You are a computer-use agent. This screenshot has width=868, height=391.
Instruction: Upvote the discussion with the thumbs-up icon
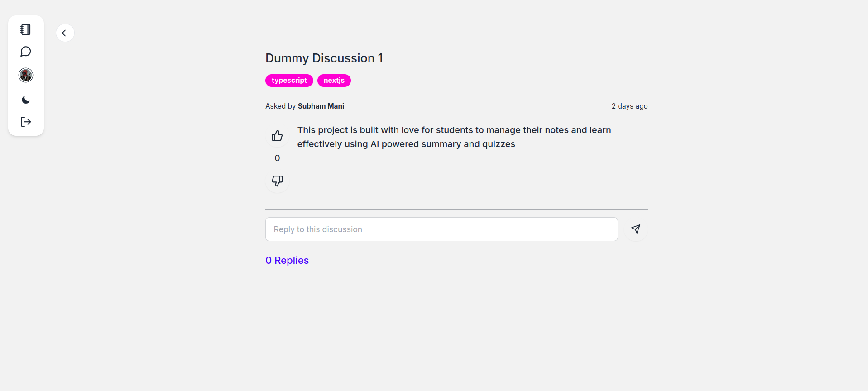[x=277, y=135]
